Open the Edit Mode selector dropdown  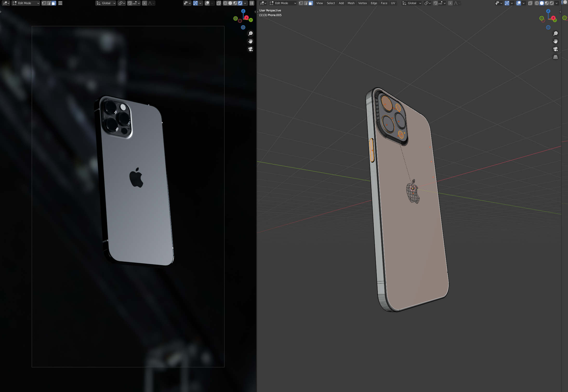pyautogui.click(x=283, y=3)
